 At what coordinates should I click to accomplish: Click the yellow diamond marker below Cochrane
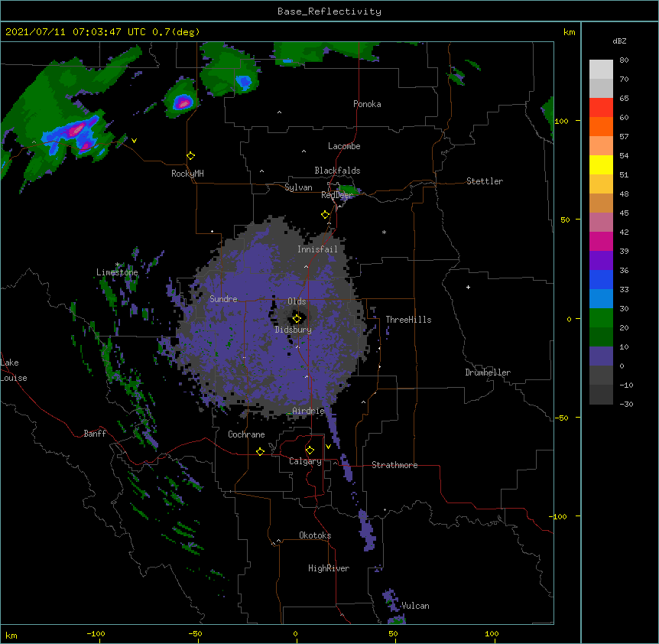click(x=260, y=451)
